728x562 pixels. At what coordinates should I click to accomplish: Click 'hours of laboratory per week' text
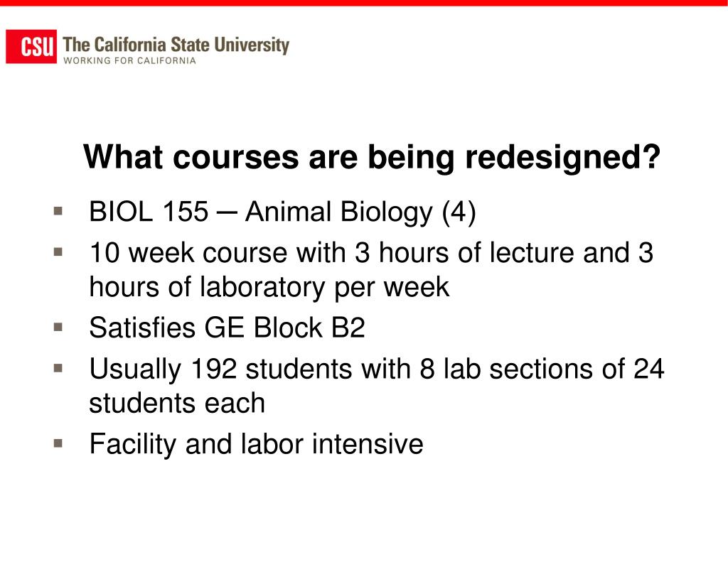pos(269,288)
